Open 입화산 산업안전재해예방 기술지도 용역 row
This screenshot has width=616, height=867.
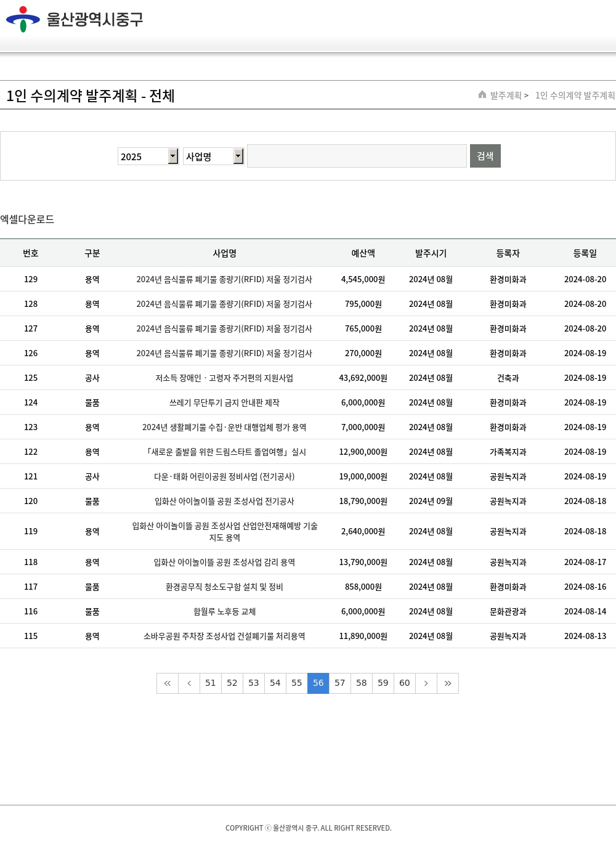225,532
